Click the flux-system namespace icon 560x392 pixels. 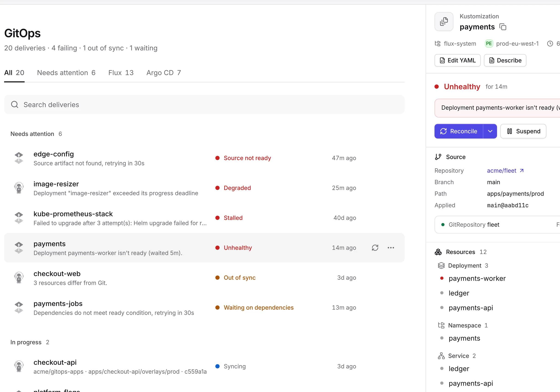click(x=437, y=44)
